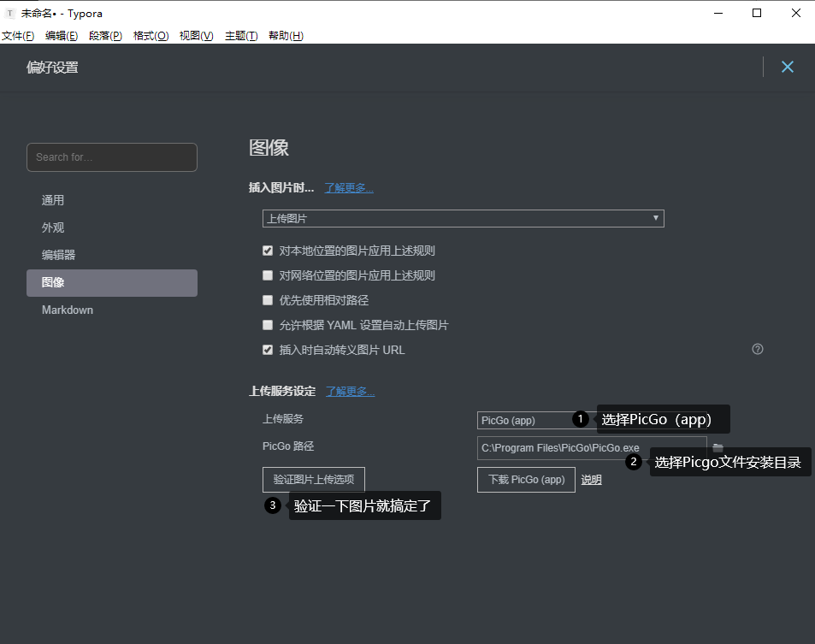Viewport: 815px width, 644px height.
Task: Maximize the Typora window
Action: pos(757,13)
